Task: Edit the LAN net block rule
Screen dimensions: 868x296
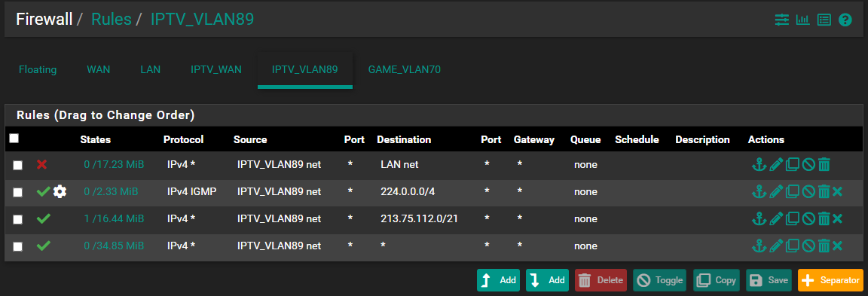Action: pos(777,164)
